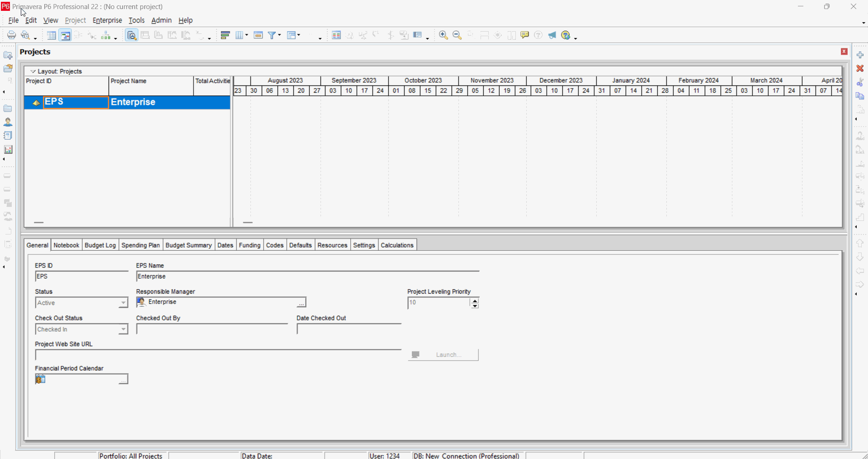Switch to the Spending Plan tab

(141, 245)
